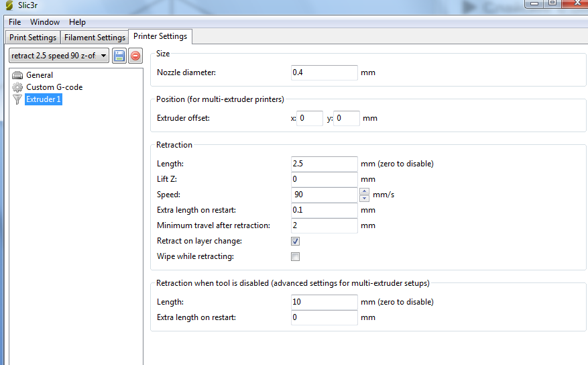Screen dimensions: 588x365
Task: Open the Window menu
Action: click(45, 22)
